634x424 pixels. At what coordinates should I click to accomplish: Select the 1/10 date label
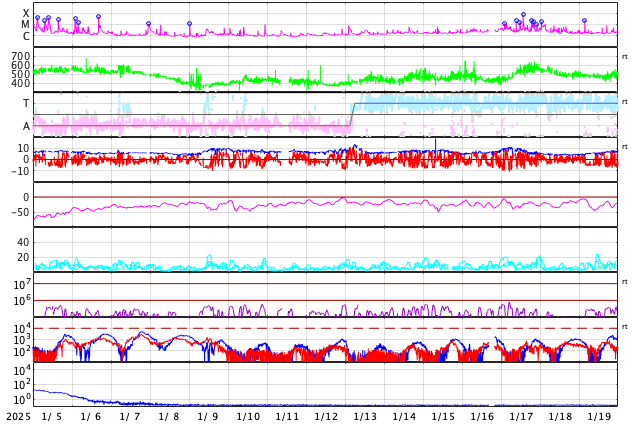pyautogui.click(x=248, y=417)
